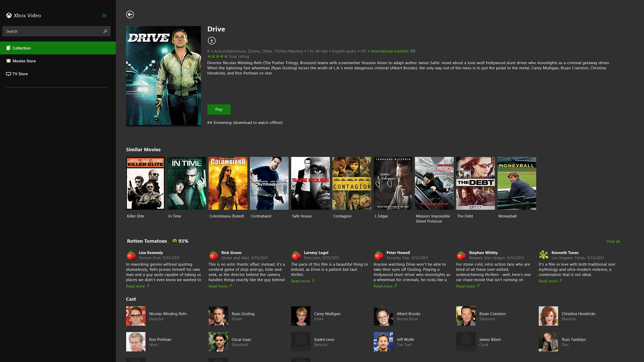The width and height of the screenshot is (644, 362).
Task: Open the Drive movie poster
Action: [x=163, y=76]
